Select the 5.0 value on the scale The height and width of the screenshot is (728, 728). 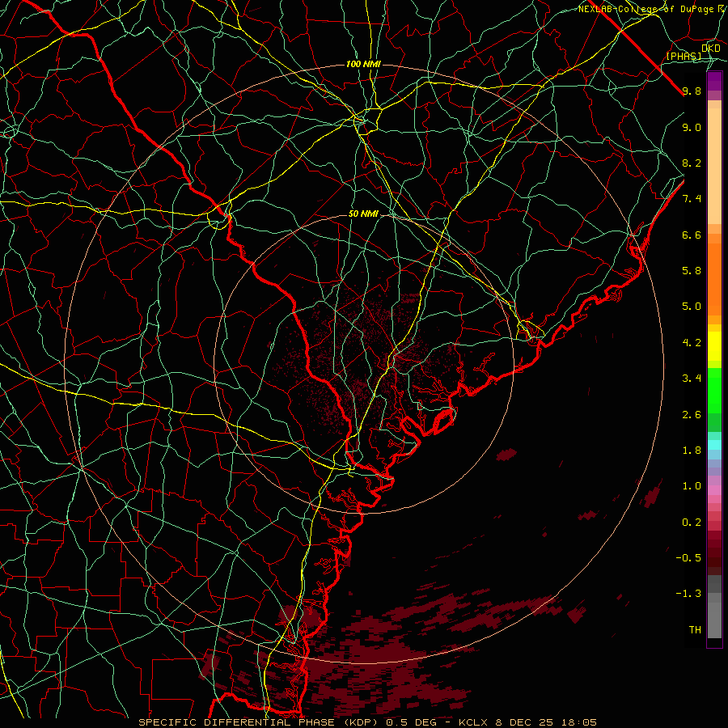(x=692, y=307)
